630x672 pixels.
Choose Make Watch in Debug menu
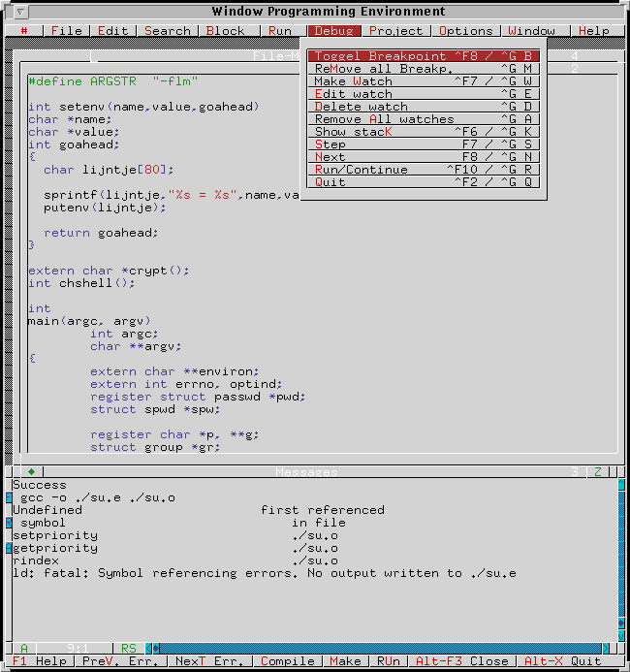424,81
